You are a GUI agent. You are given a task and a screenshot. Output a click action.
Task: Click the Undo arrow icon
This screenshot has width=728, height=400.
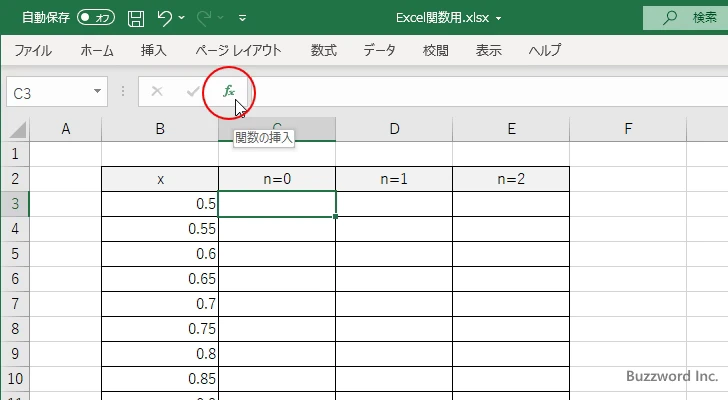[164, 18]
